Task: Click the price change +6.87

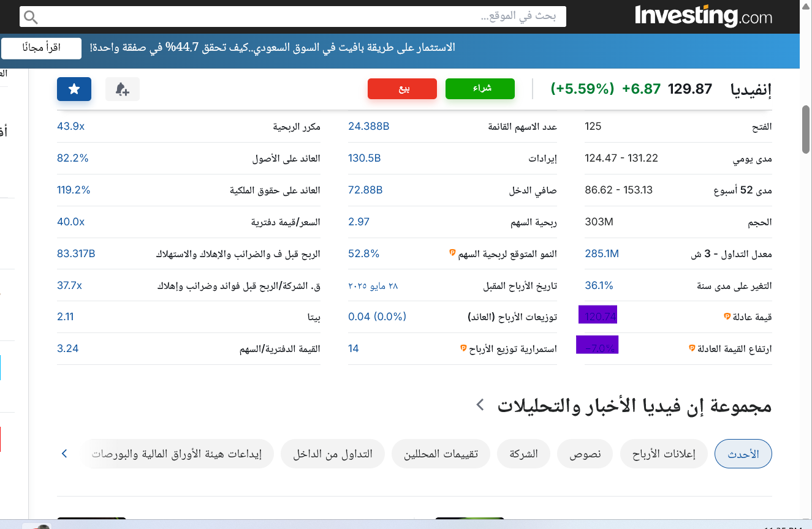Action: tap(642, 89)
